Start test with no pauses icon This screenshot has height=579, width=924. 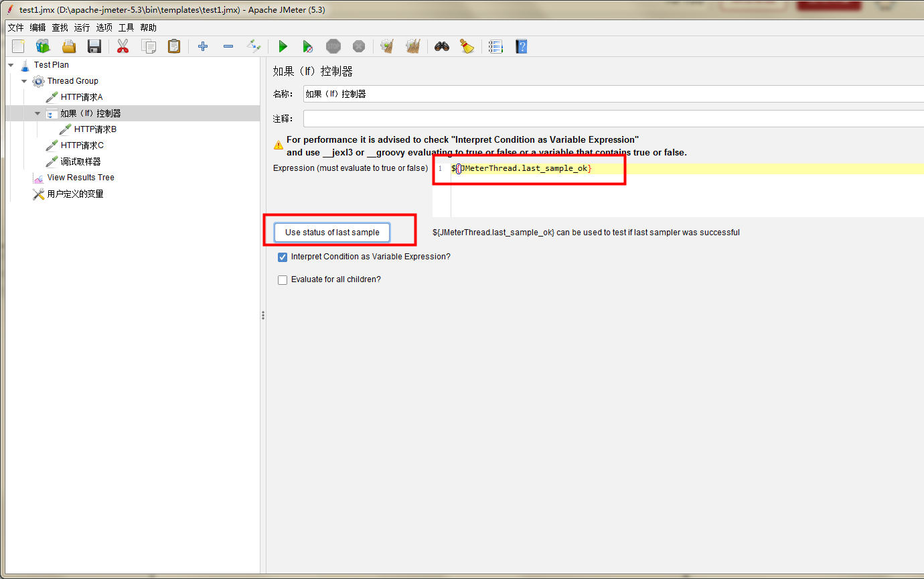[x=308, y=46]
